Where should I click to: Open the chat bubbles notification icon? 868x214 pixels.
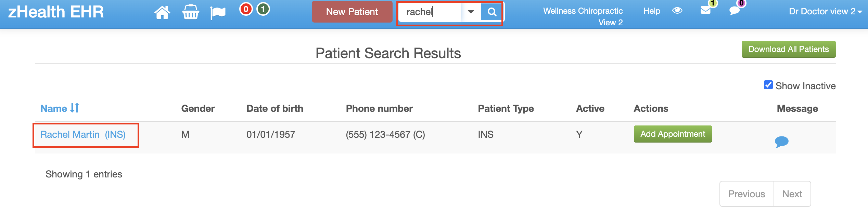coord(735,11)
